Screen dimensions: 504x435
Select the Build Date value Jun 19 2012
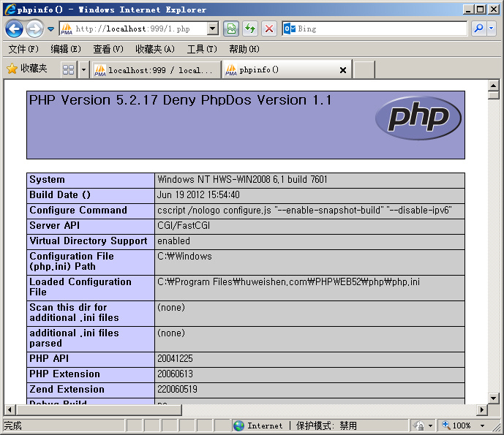198,194
